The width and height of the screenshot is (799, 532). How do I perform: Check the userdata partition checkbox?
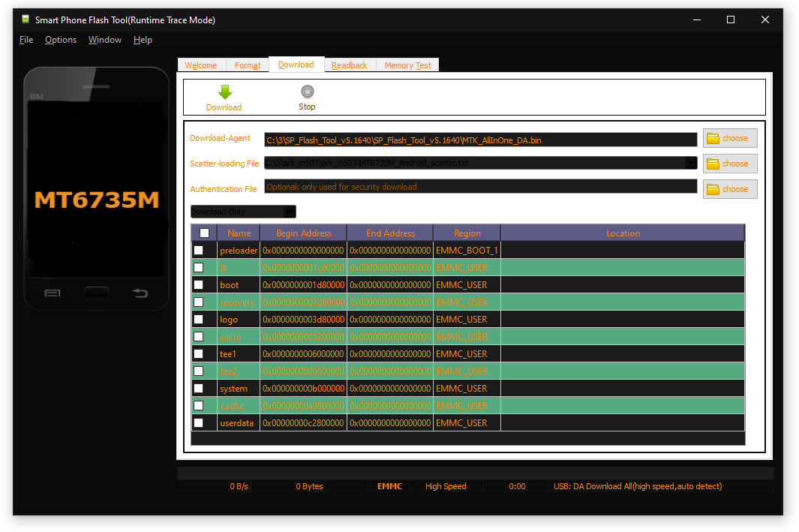coord(199,423)
